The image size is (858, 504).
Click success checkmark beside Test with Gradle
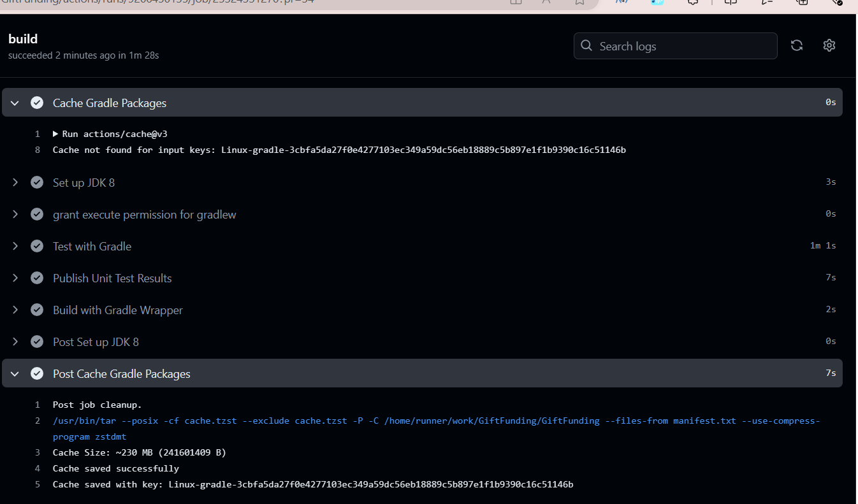point(37,246)
